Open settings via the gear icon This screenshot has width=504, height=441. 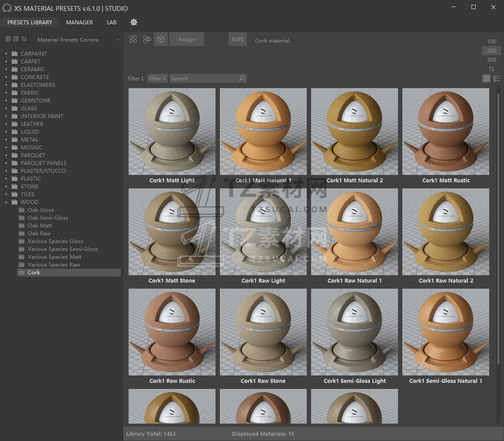(x=134, y=22)
